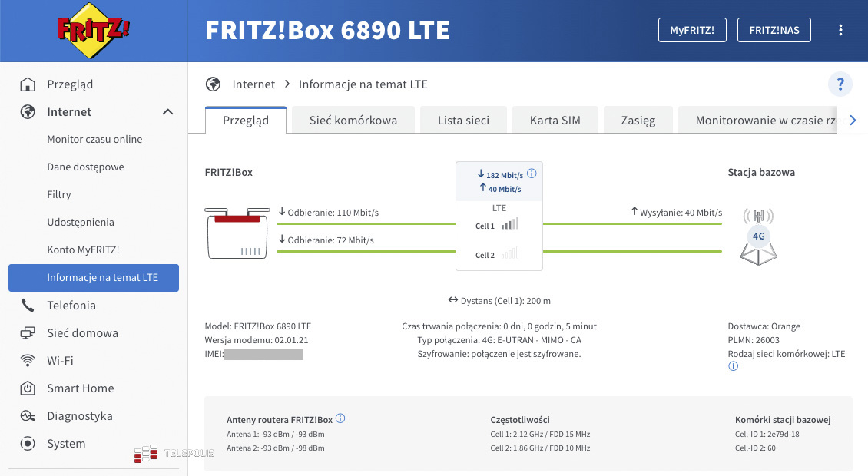
Task: Open the three-dot options menu
Action: (x=841, y=30)
